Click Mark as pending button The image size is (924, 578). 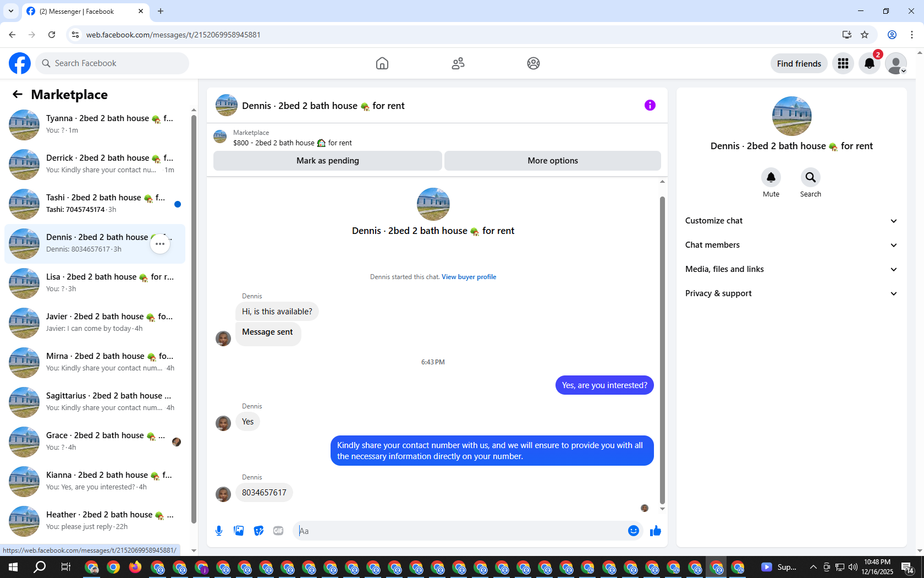coord(328,161)
